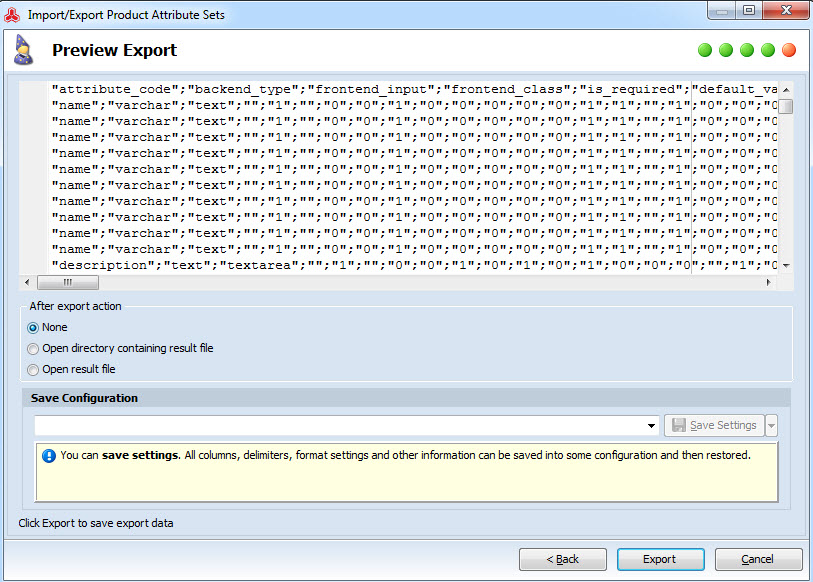Click the 'Click Export to save export data' text
813x582 pixels.
pos(96,523)
